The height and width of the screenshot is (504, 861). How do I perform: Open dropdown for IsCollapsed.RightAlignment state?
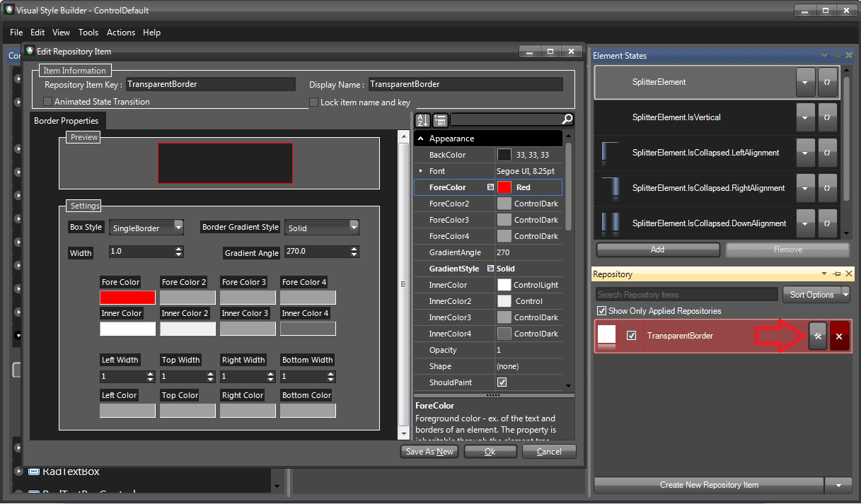805,188
